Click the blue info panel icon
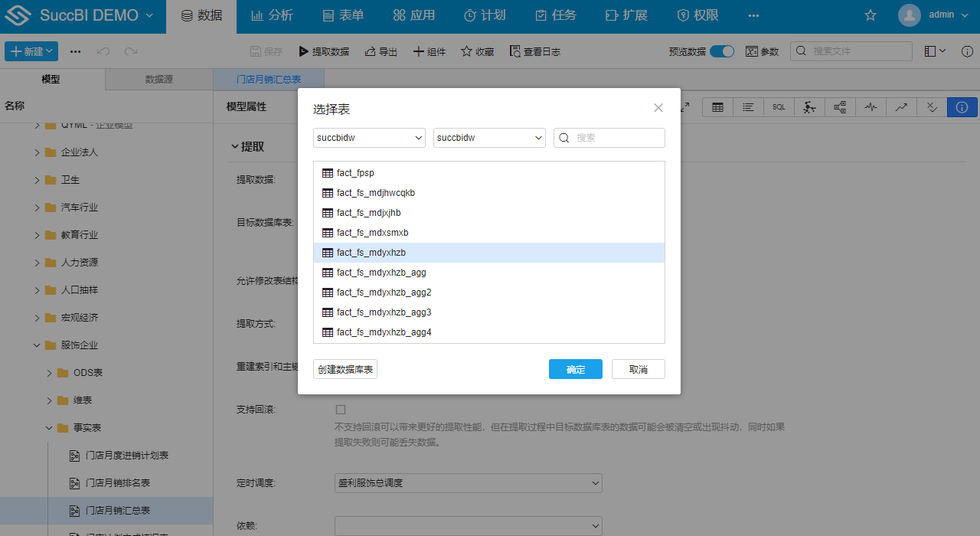The width and height of the screenshot is (980, 536). pyautogui.click(x=962, y=107)
